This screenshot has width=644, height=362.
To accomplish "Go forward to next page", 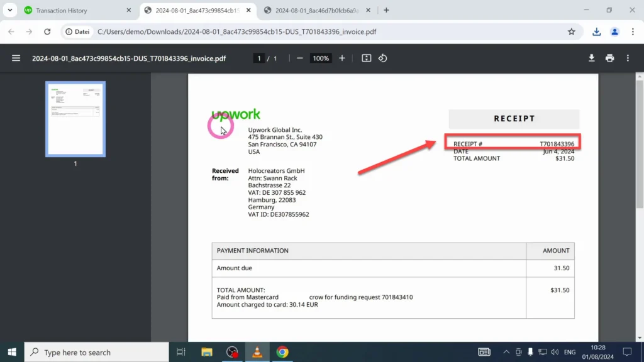I will point(29,31).
